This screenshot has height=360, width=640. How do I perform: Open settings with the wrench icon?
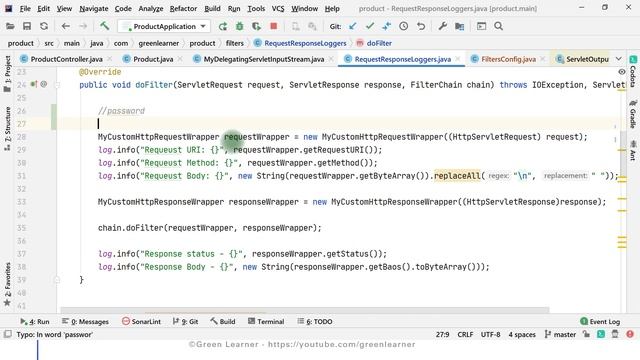[442, 27]
